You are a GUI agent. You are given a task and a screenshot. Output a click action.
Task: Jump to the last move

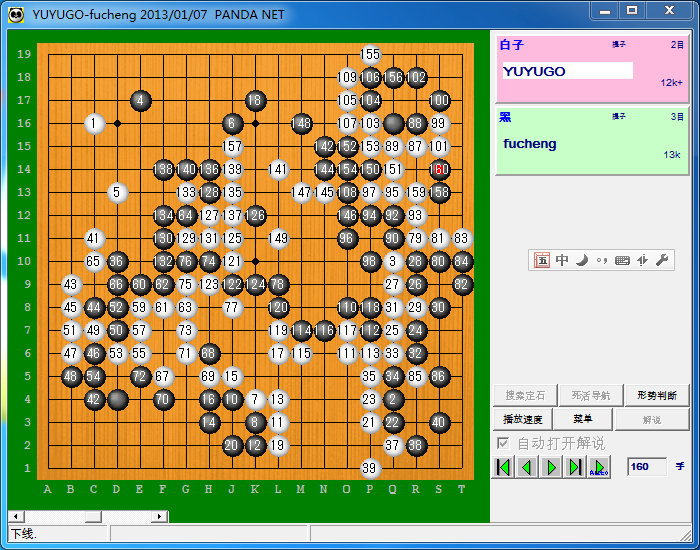[x=575, y=467]
